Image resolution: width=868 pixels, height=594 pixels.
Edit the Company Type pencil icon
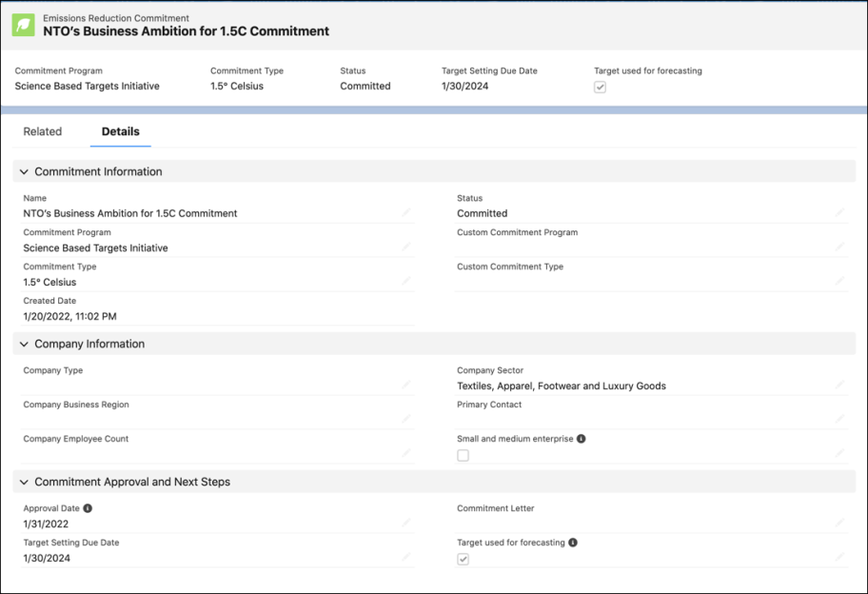406,385
